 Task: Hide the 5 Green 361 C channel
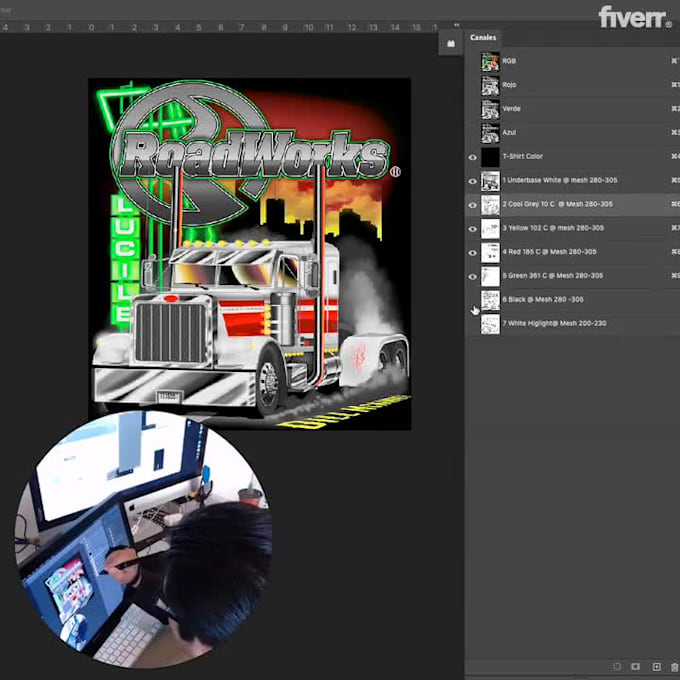point(473,277)
